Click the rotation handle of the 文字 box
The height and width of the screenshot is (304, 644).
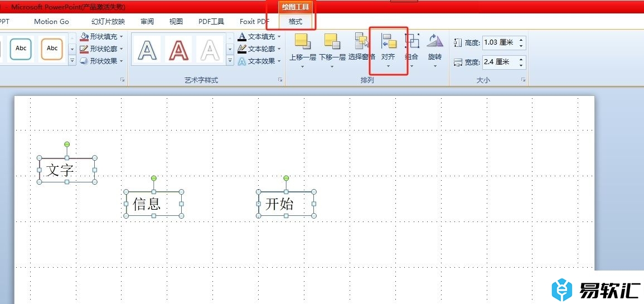[67, 144]
